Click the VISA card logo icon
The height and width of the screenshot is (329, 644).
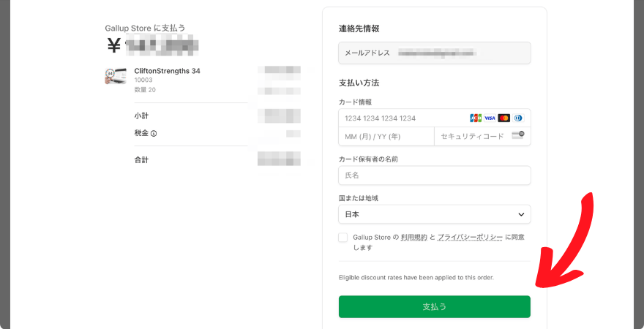490,118
